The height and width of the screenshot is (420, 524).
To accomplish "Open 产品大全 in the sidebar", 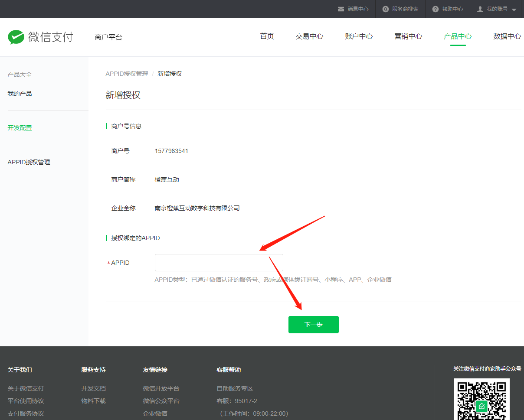I will coord(20,75).
